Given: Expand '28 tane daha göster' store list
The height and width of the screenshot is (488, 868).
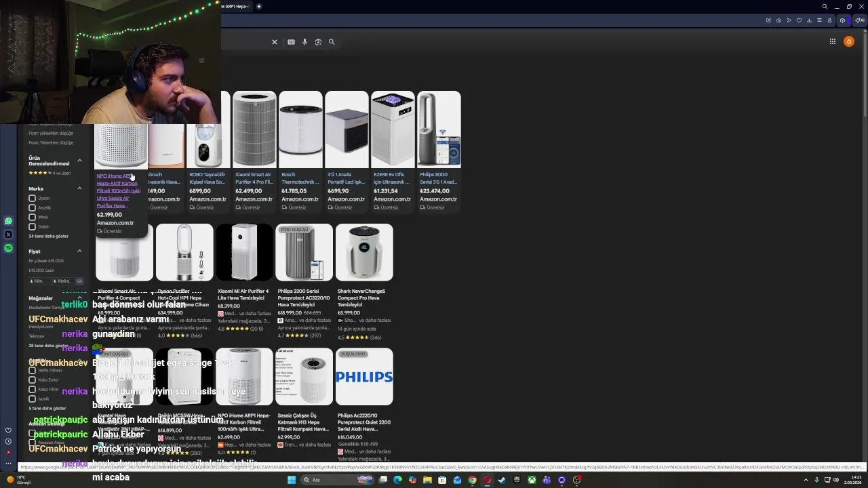Looking at the screenshot, I should [x=47, y=346].
